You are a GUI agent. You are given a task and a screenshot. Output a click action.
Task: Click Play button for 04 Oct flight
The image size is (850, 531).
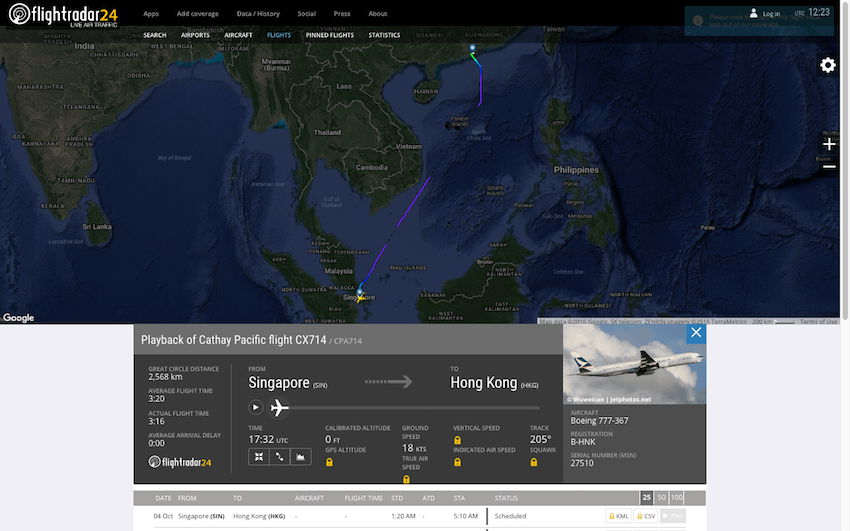point(673,516)
